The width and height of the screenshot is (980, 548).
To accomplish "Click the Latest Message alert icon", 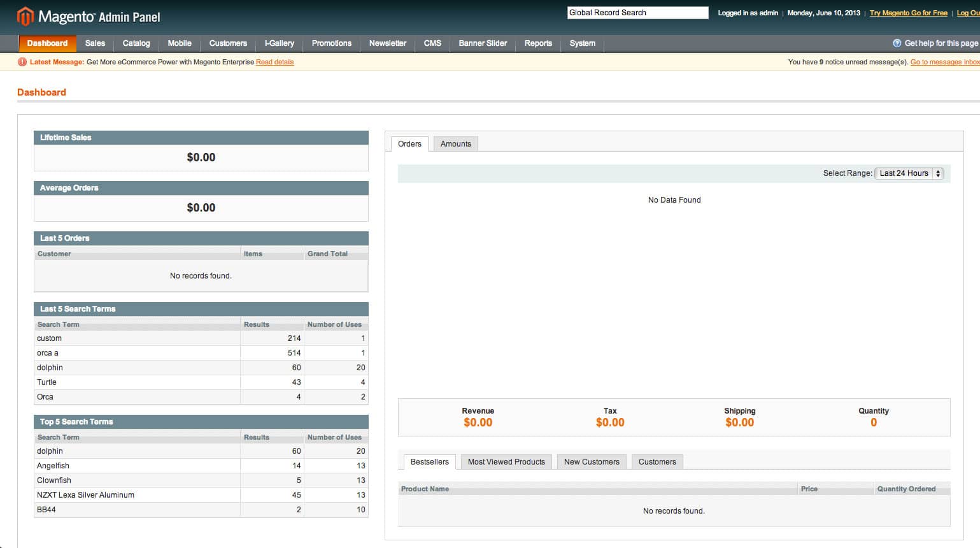I will (22, 62).
